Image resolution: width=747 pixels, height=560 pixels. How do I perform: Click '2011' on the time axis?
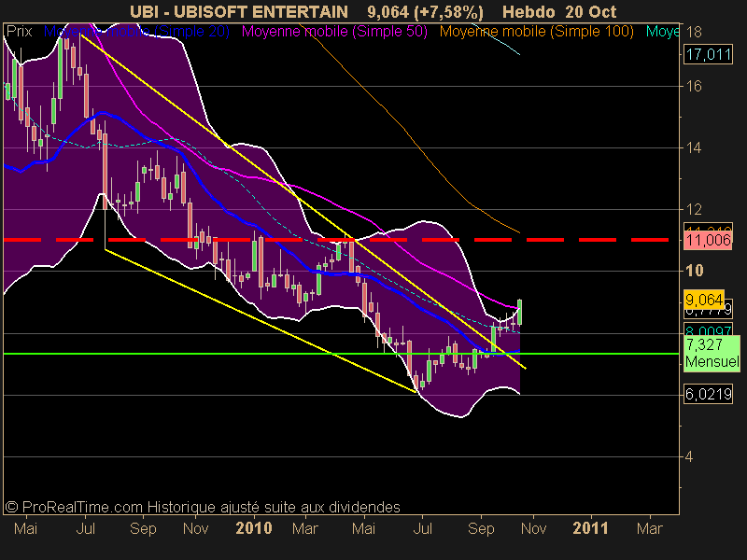(x=590, y=528)
